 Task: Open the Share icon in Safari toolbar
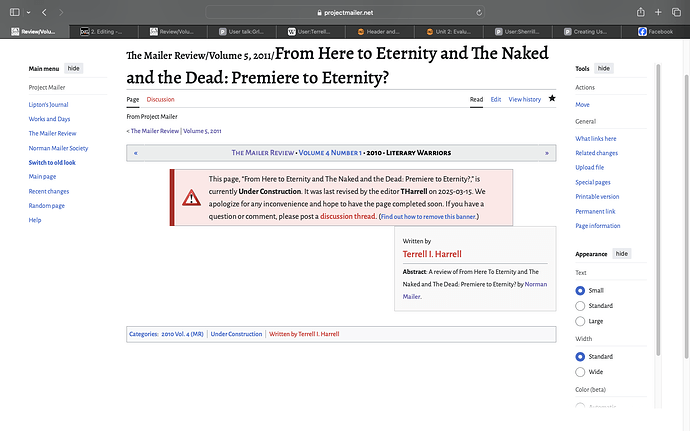click(641, 12)
